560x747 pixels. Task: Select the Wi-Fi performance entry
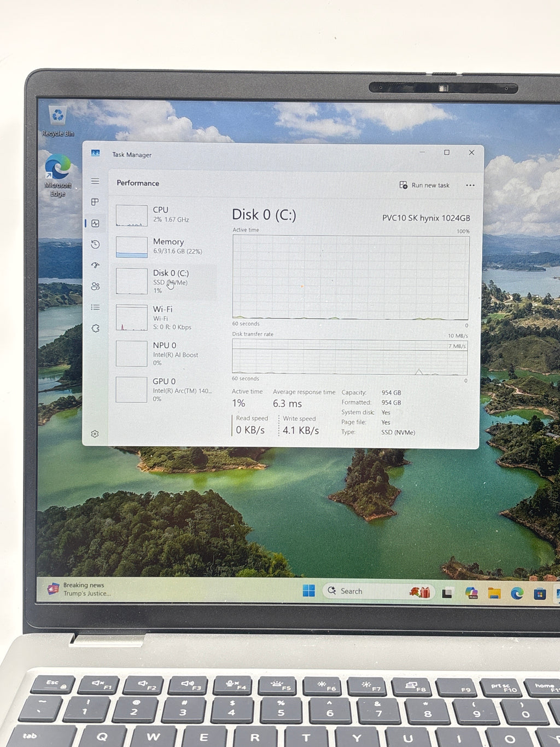coord(165,318)
